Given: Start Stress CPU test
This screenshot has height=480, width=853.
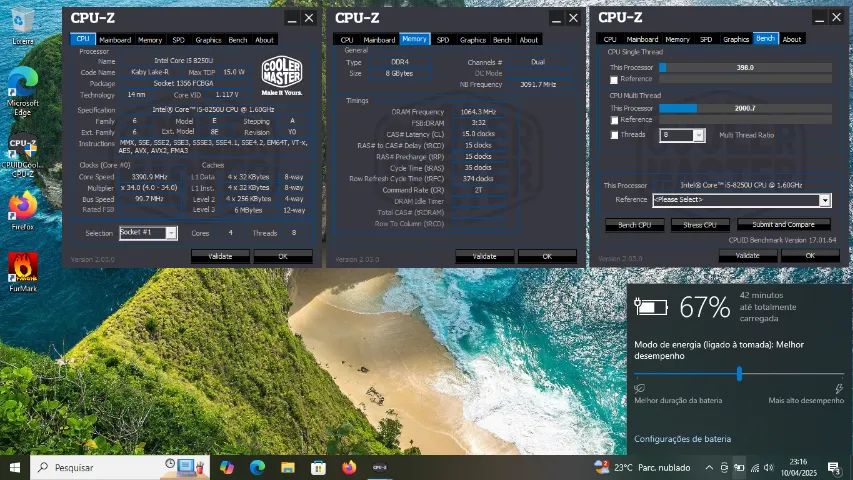Looking at the screenshot, I should coord(700,225).
